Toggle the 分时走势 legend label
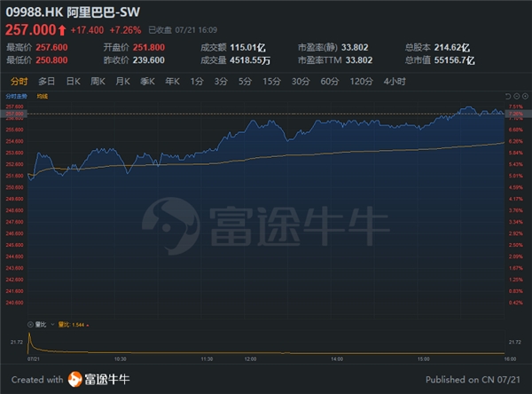Image resolution: width=532 pixels, height=394 pixels. pos(16,97)
